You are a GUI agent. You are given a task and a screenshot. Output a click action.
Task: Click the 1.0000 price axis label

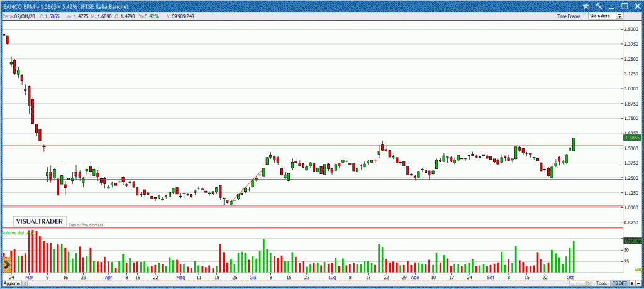pyautogui.click(x=631, y=208)
